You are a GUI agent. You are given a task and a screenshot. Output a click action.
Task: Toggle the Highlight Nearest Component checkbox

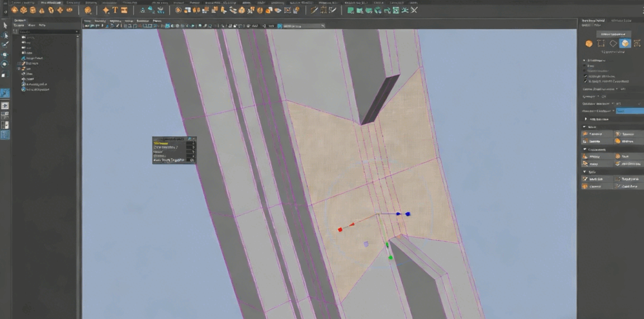585,81
